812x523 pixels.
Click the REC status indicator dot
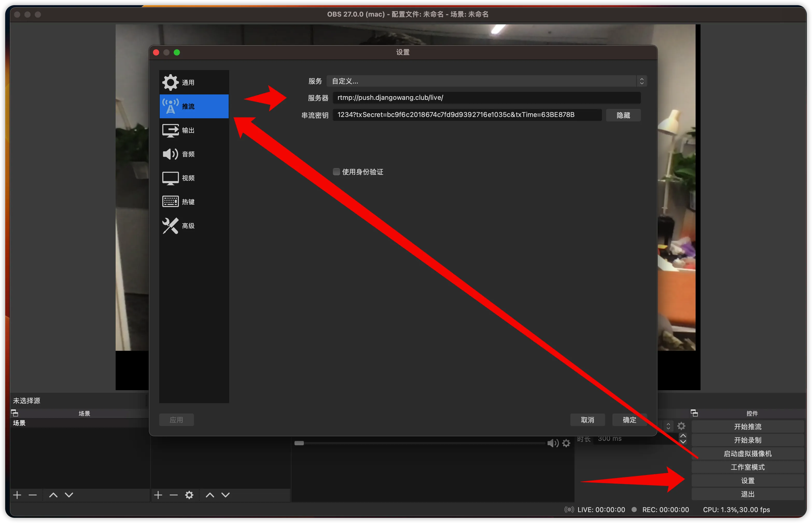(x=634, y=510)
